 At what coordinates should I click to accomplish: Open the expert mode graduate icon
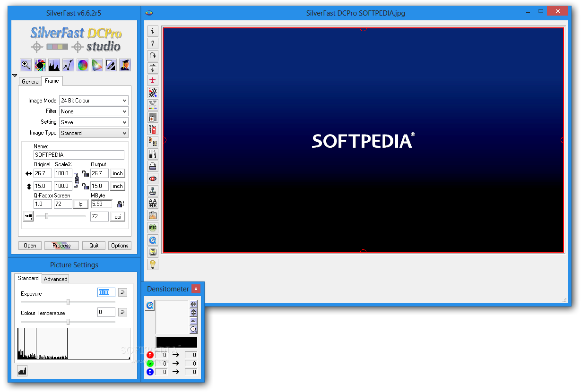(125, 65)
